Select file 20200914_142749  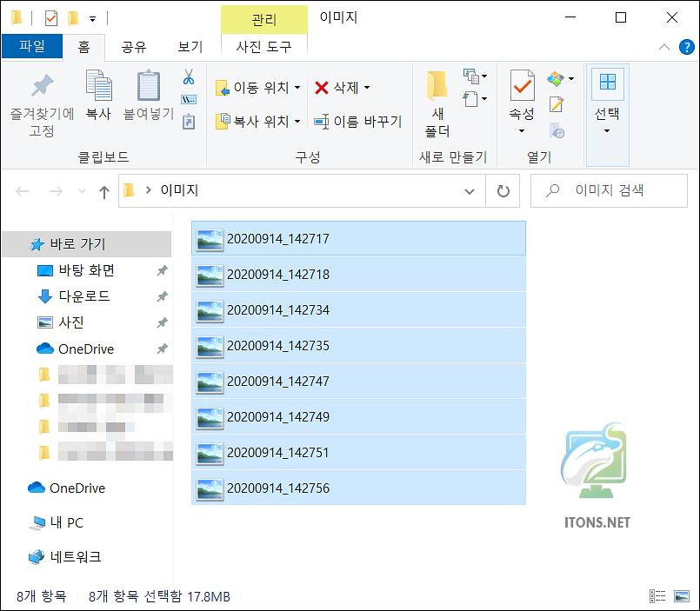[x=358, y=417]
